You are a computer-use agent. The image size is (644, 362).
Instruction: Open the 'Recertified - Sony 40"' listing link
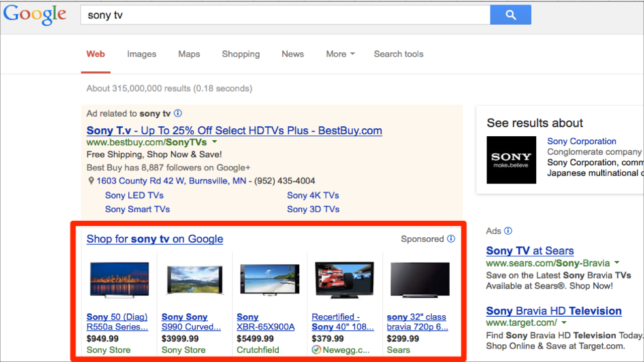point(343,322)
